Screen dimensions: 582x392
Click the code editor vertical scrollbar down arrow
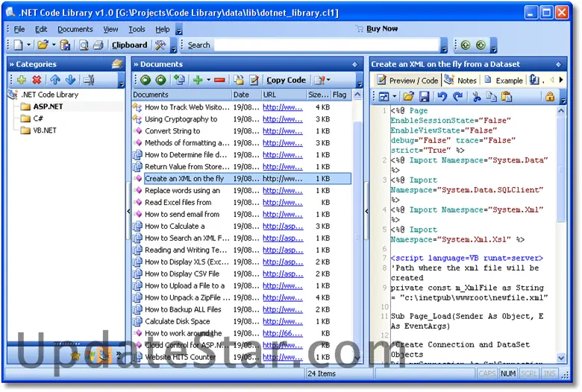click(561, 358)
